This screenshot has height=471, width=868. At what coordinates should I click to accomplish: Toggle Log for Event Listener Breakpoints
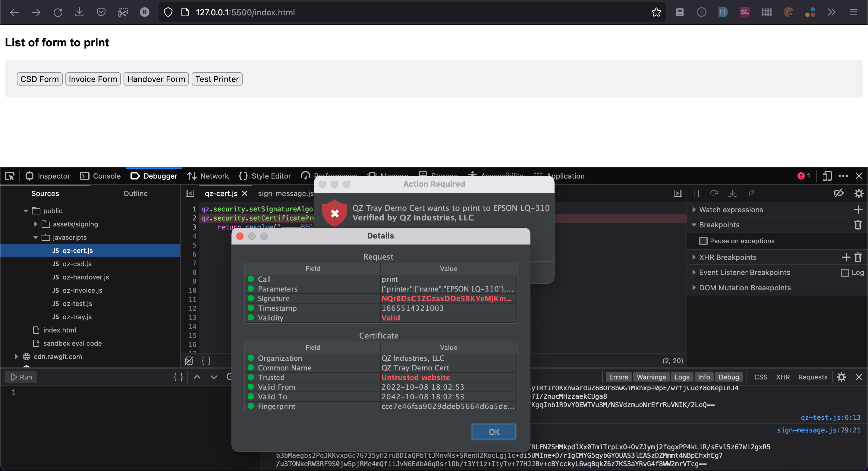pyautogui.click(x=846, y=273)
